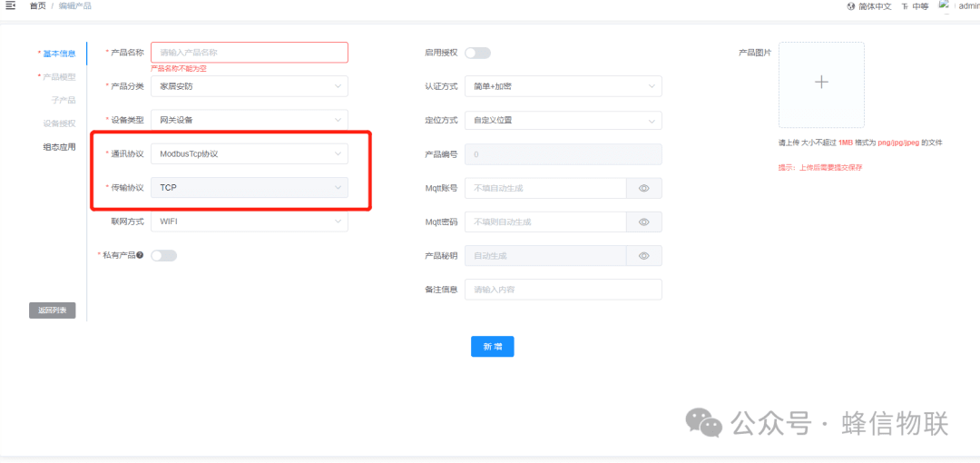Collapse the sidebar with the hamburger icon
Image resolution: width=980 pixels, height=463 pixels.
(x=10, y=5)
